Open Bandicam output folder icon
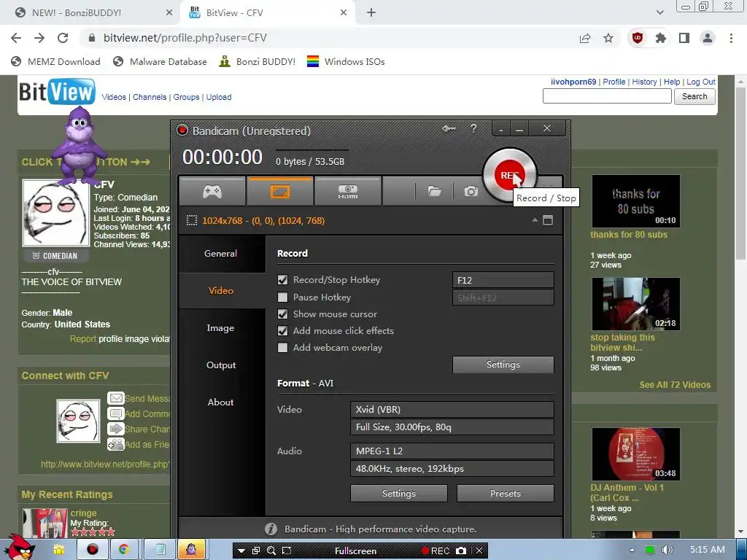Viewport: 747px width, 560px height. click(x=434, y=192)
